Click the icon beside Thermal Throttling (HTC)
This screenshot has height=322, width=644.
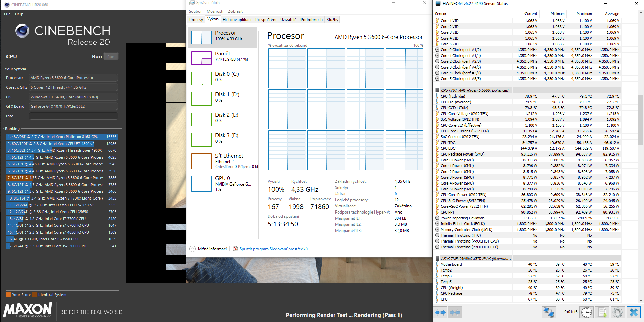click(x=437, y=235)
